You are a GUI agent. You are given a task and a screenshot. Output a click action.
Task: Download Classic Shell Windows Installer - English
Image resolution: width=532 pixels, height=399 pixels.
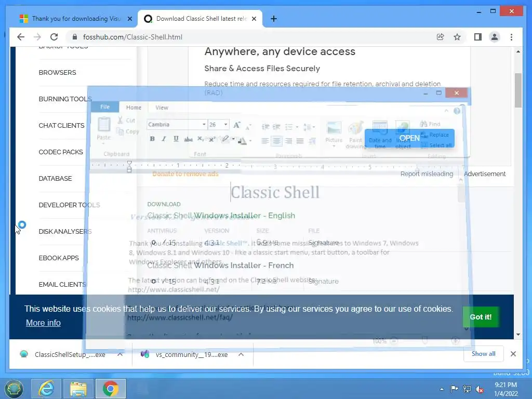(x=221, y=216)
